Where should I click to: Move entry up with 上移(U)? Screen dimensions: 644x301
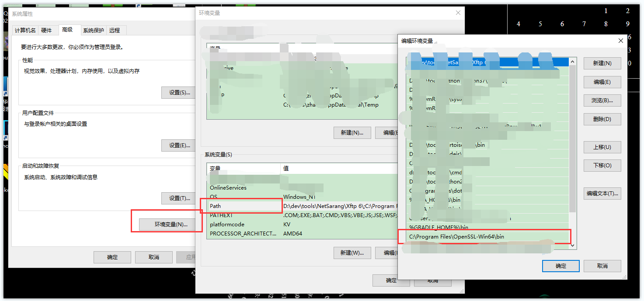tap(602, 147)
